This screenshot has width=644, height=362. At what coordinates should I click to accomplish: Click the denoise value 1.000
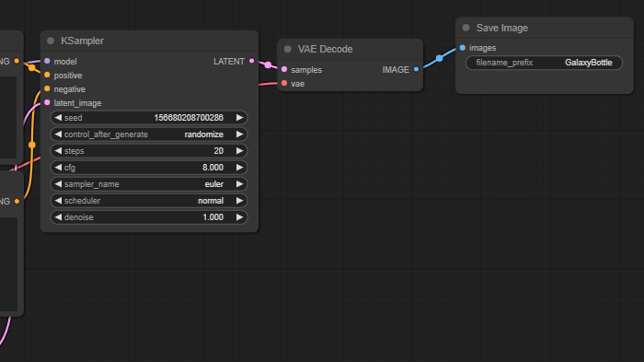213,217
